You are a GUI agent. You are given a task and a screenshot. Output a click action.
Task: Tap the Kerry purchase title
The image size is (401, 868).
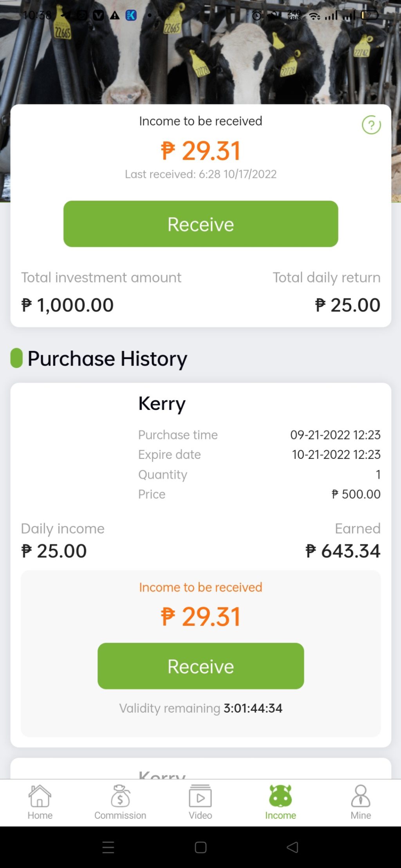click(x=162, y=403)
